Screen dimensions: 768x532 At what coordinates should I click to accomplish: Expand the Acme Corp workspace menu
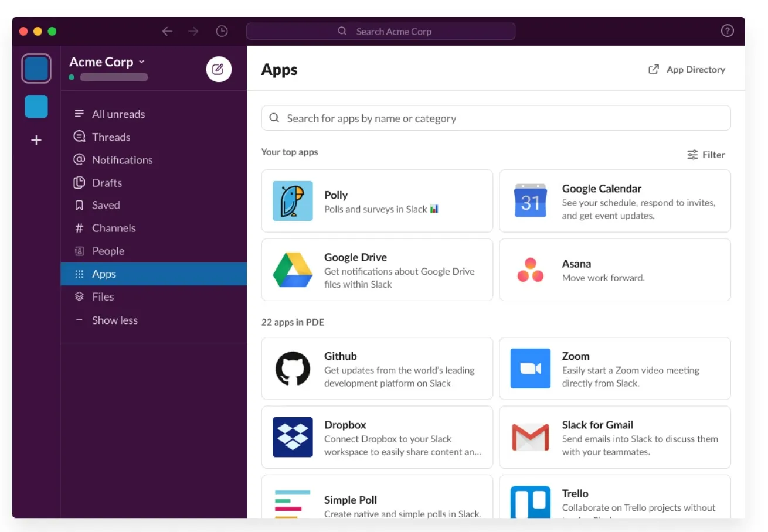(107, 62)
